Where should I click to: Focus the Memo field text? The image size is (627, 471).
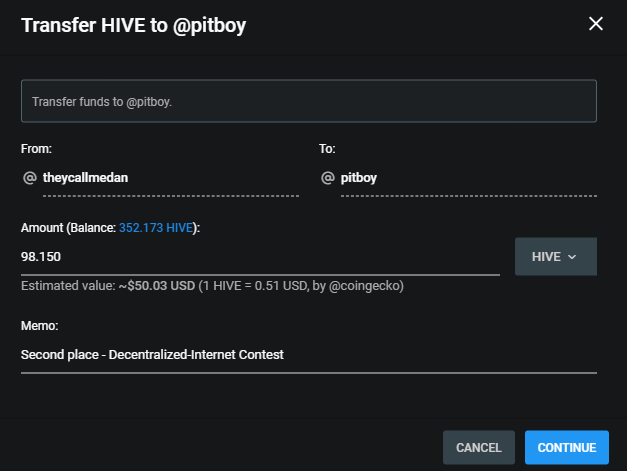pos(309,355)
